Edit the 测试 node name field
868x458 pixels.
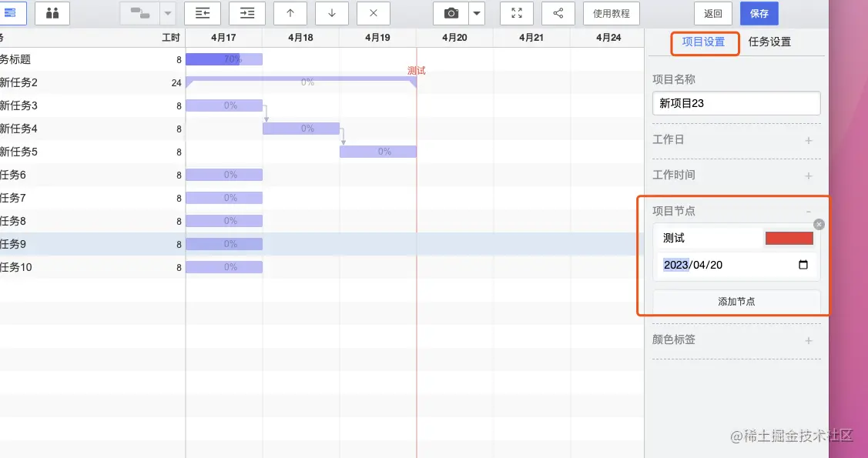(709, 239)
